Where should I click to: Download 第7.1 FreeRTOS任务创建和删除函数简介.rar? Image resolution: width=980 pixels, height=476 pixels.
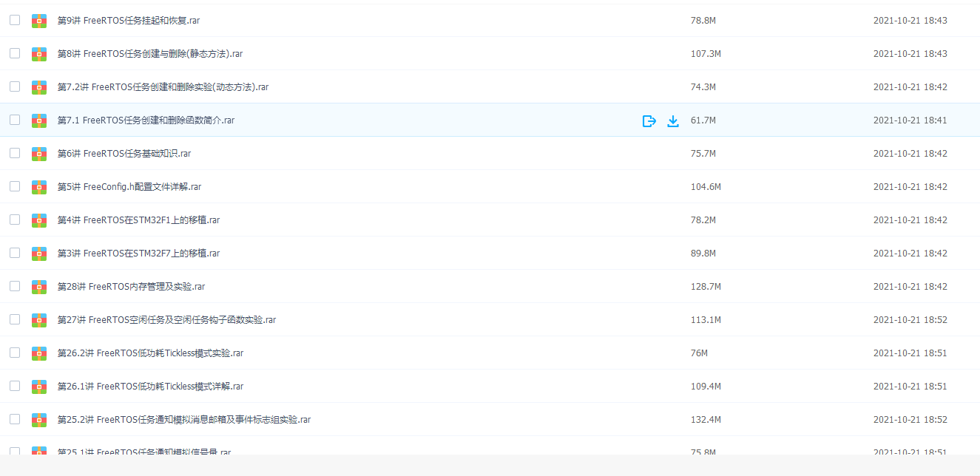pos(673,120)
